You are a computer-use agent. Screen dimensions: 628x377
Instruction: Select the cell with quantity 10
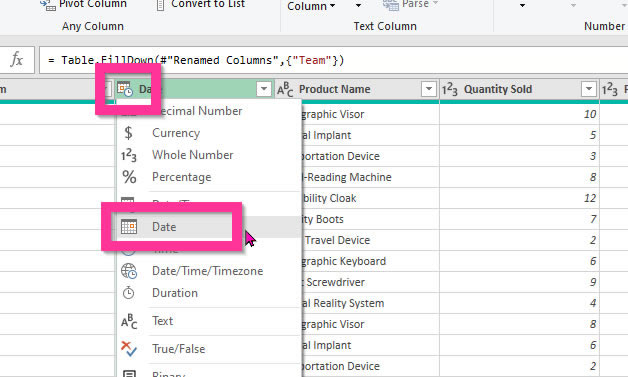coord(519,114)
